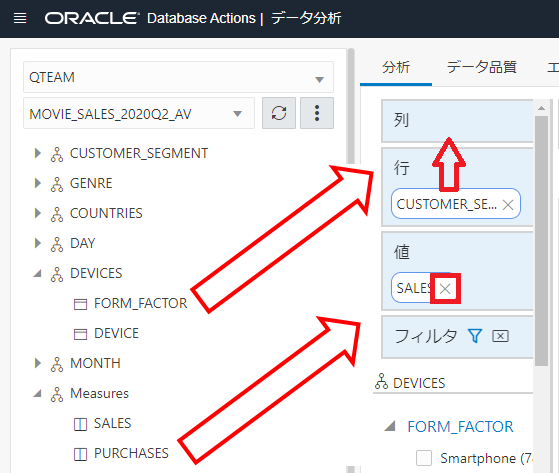Click the refresh analytic view icon

(279, 113)
